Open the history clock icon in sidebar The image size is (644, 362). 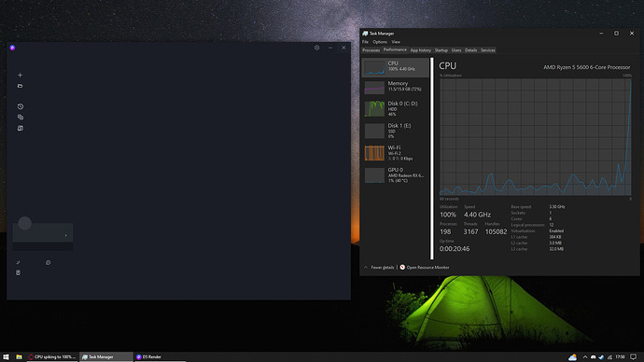click(21, 106)
